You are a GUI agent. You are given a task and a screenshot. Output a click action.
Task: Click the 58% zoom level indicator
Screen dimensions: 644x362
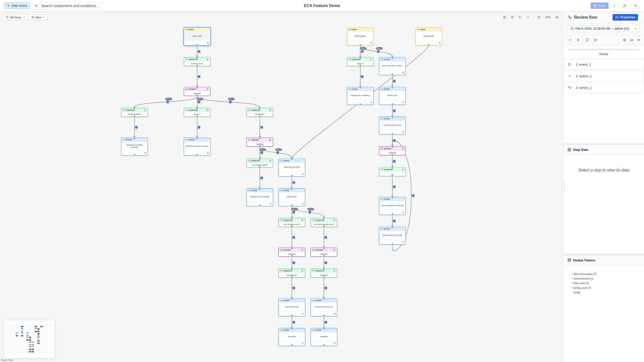coord(548,17)
